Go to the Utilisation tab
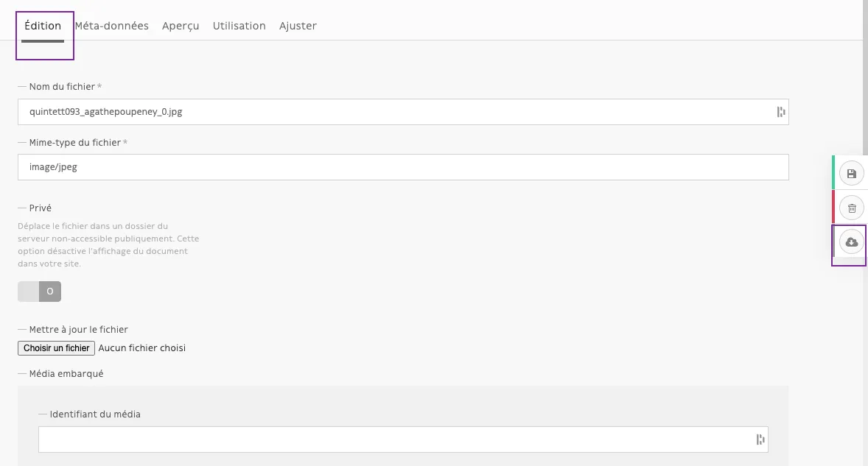The width and height of the screenshot is (868, 466). pos(239,26)
